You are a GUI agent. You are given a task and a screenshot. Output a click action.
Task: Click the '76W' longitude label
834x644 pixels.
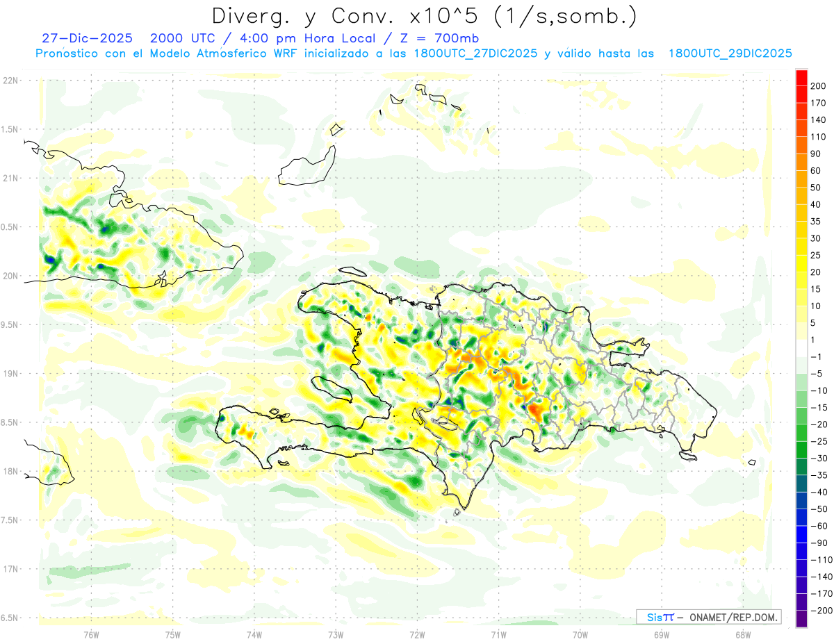(x=91, y=634)
